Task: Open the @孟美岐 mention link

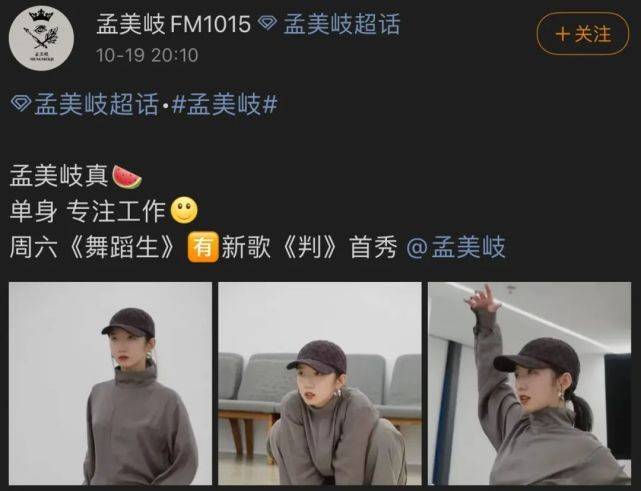Action: 456,247
